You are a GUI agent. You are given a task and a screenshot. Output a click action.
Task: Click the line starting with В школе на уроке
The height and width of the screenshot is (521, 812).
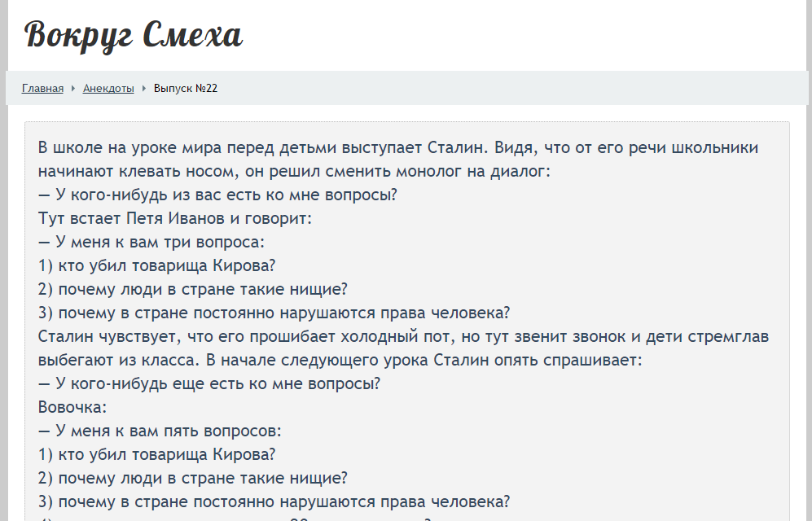coord(397,148)
